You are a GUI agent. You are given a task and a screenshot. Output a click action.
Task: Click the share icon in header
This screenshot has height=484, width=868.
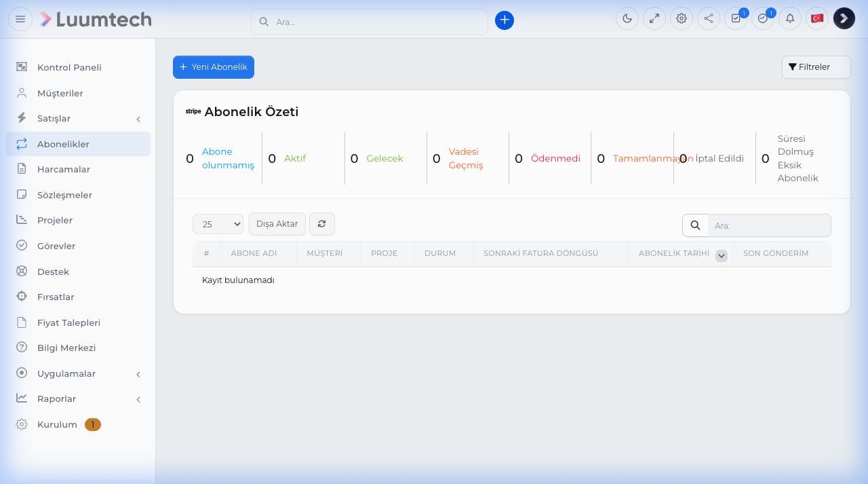(709, 18)
